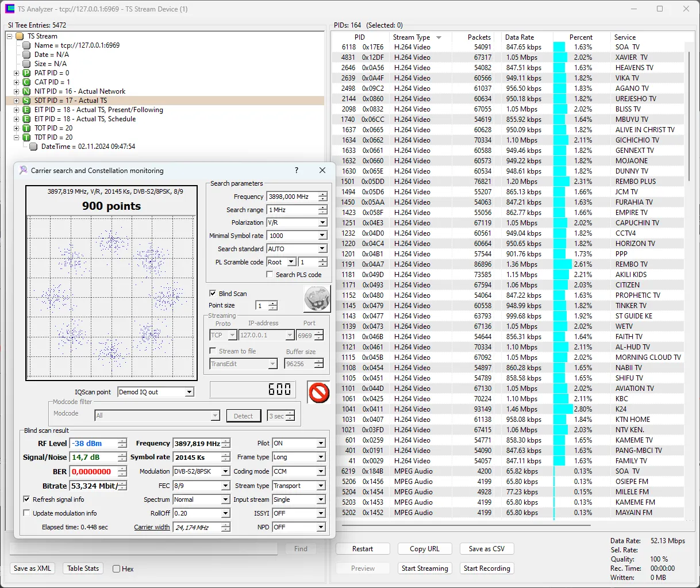Click the dialog help question mark

[x=297, y=171]
